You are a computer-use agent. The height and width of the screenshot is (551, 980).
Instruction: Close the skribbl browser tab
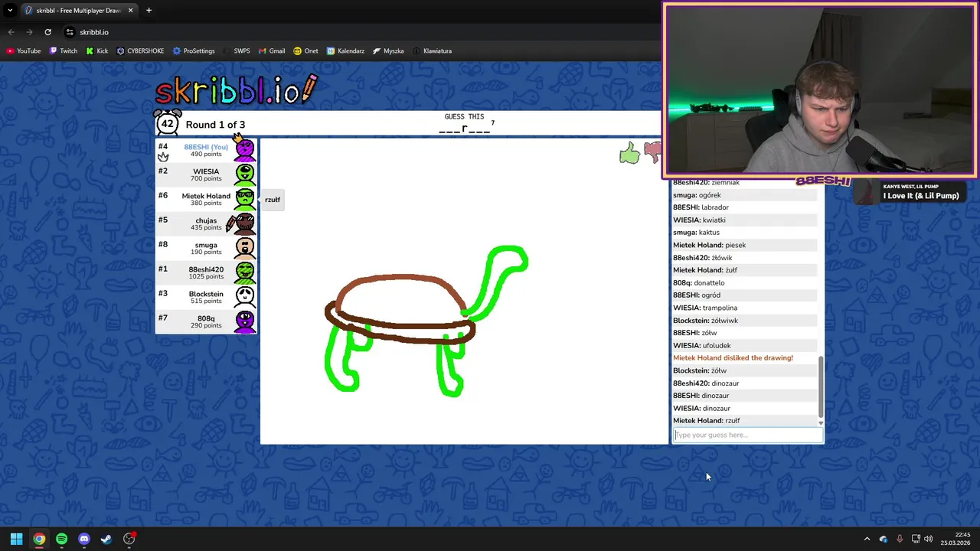pyautogui.click(x=130, y=11)
